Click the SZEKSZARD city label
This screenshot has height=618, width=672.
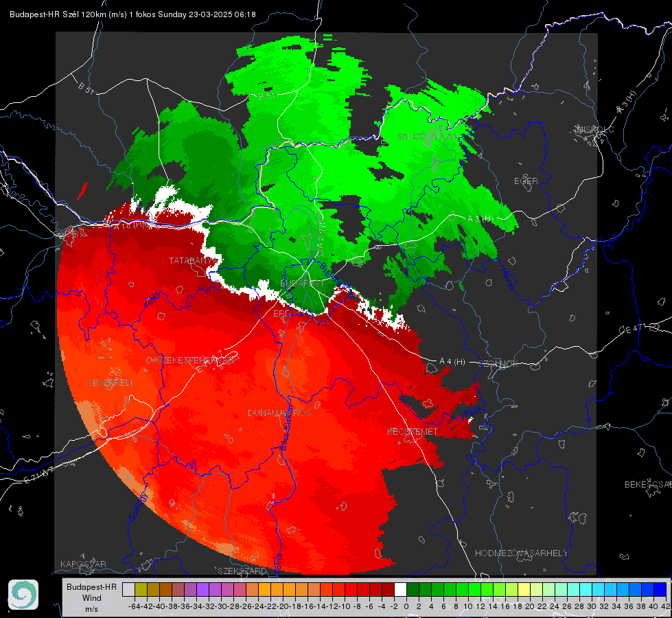coord(242,571)
